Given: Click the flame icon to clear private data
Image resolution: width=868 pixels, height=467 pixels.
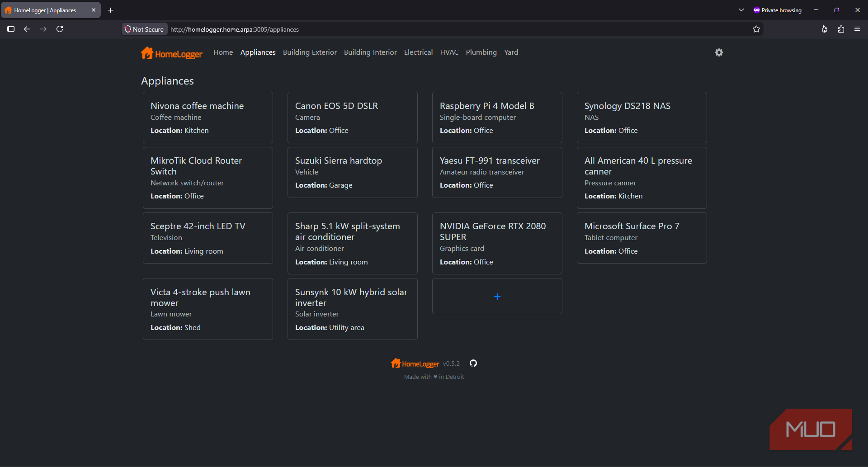Looking at the screenshot, I should pyautogui.click(x=825, y=29).
